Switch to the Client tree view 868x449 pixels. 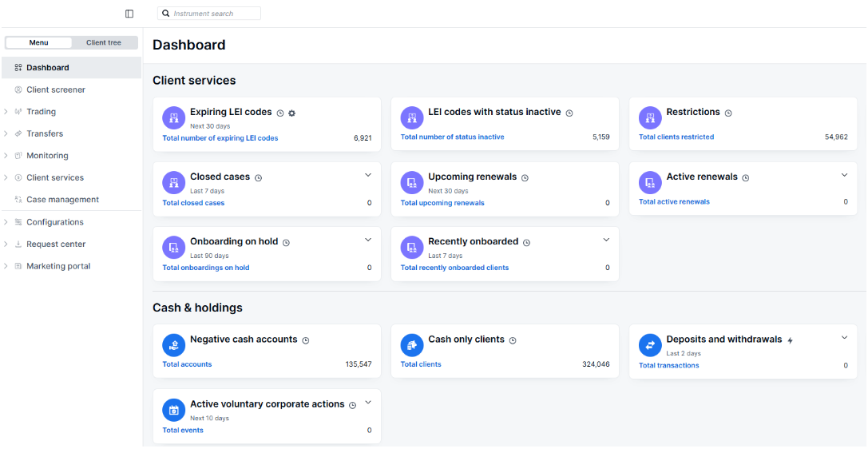[104, 43]
